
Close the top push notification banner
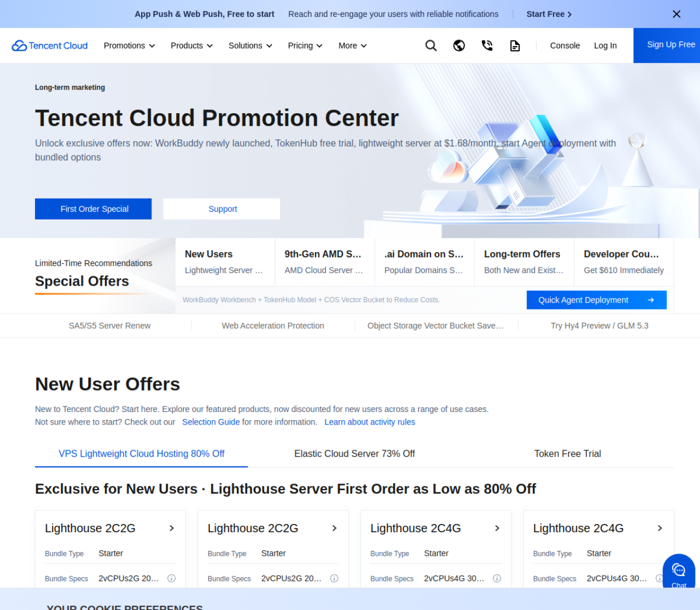click(x=676, y=14)
